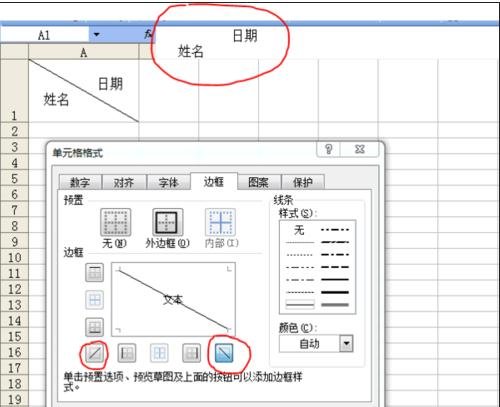Switch to the 对齐 tab

pyautogui.click(x=124, y=182)
